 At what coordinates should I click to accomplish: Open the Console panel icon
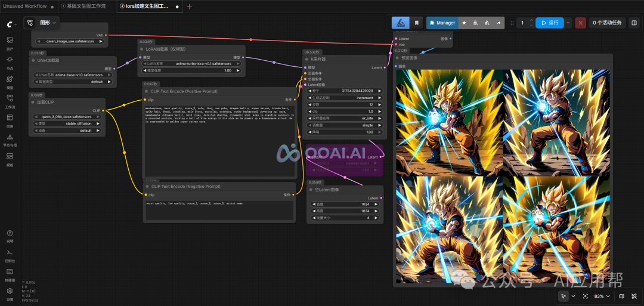pyautogui.click(x=10, y=255)
